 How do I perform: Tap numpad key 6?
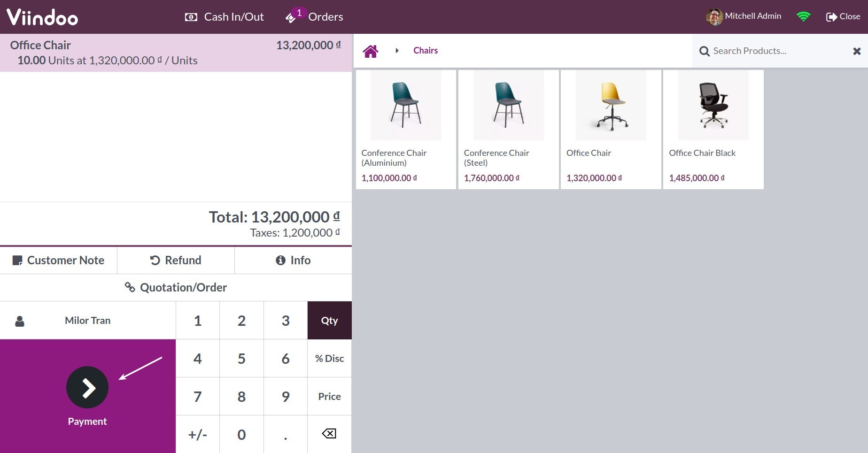click(x=286, y=358)
